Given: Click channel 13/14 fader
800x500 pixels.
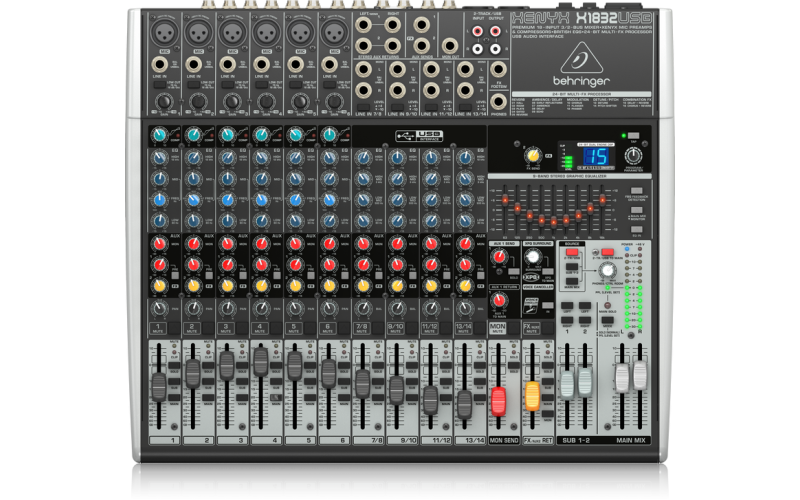Looking at the screenshot, I should click(464, 404).
